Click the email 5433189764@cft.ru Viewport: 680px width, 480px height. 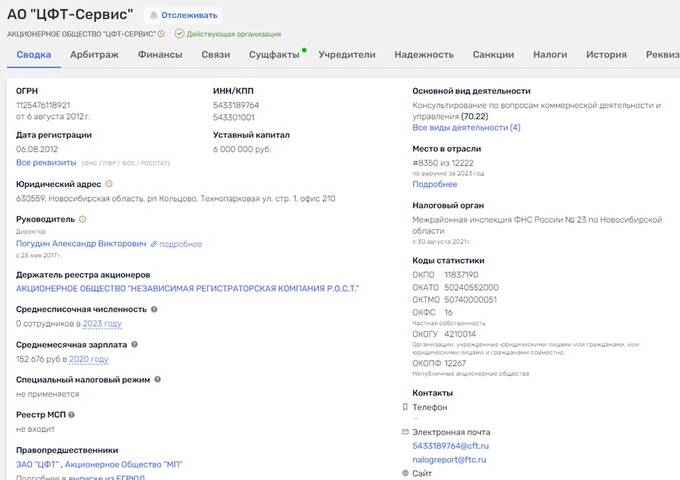tap(450, 445)
